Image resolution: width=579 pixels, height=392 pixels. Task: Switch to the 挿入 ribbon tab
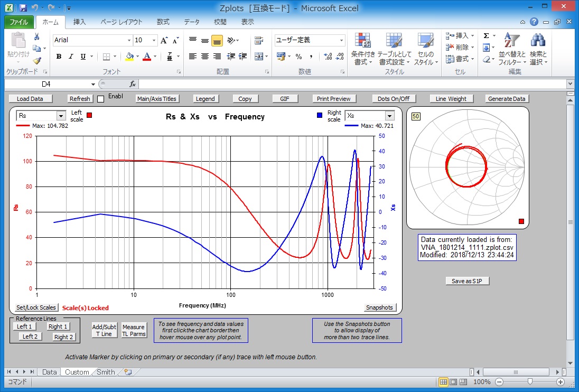click(x=79, y=22)
